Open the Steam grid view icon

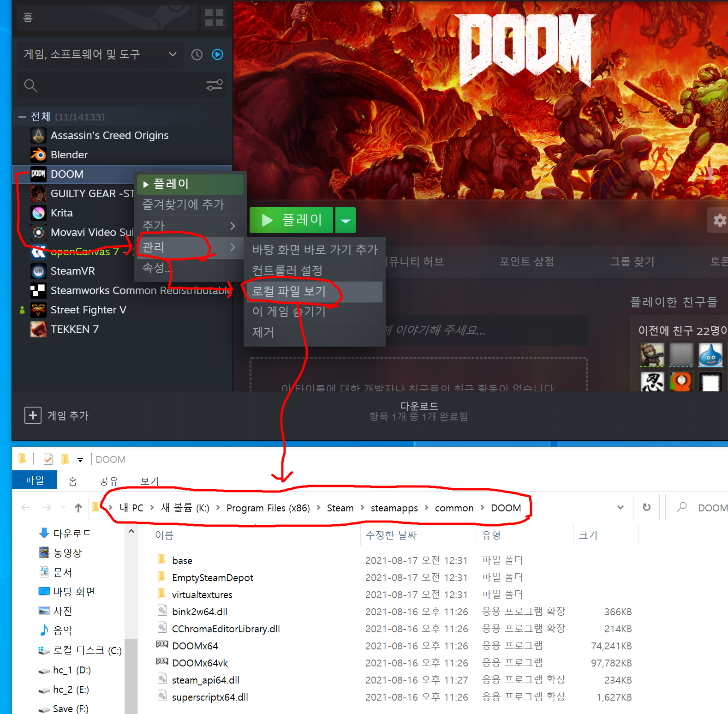214,18
